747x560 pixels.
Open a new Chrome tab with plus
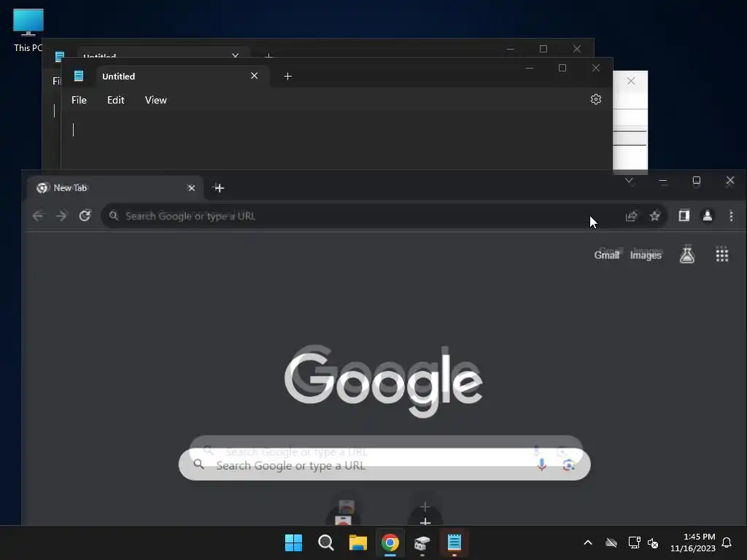tap(219, 187)
